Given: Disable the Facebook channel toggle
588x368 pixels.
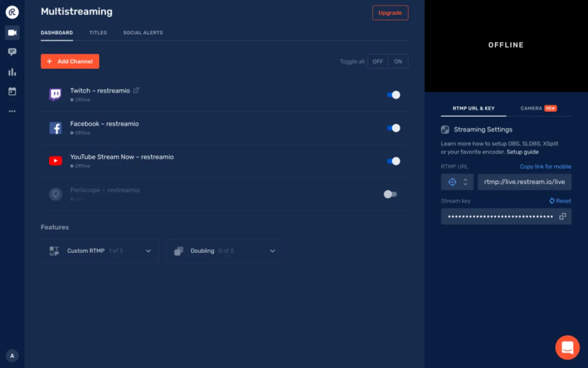Looking at the screenshot, I should pos(393,128).
